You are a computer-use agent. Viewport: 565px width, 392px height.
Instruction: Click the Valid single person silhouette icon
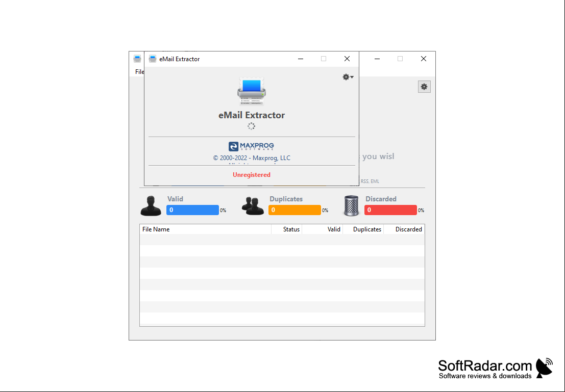pyautogui.click(x=151, y=206)
